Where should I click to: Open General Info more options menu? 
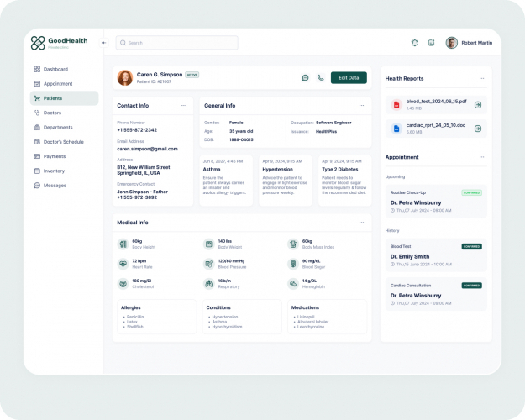[x=361, y=106]
